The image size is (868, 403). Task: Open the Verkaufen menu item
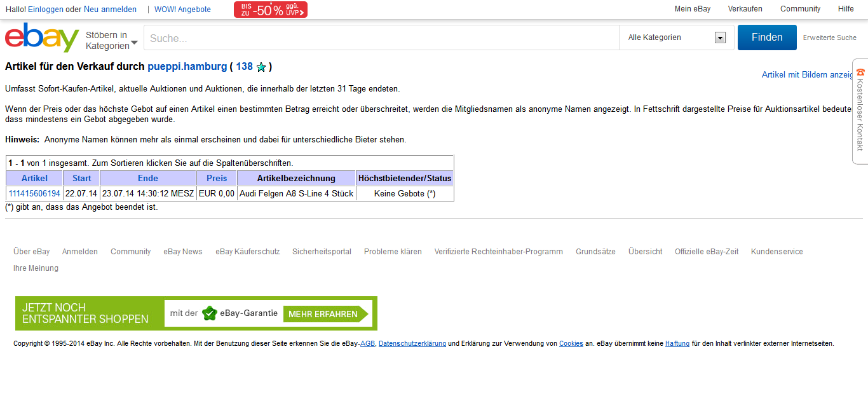coord(745,9)
